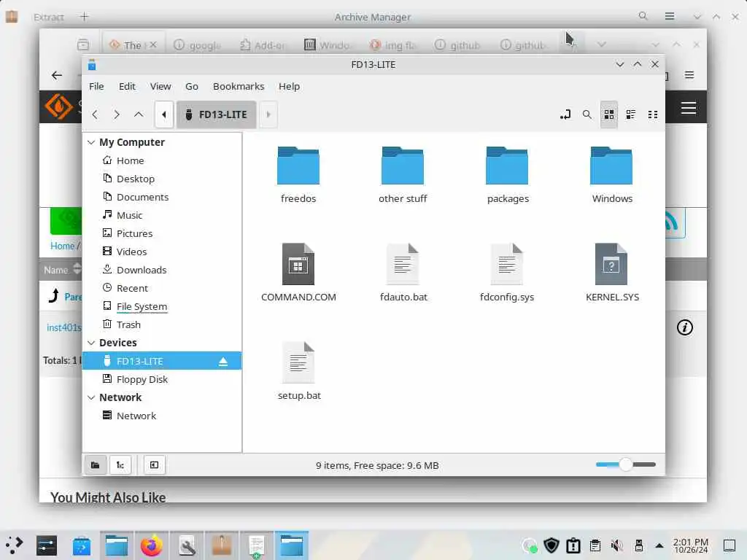The width and height of the screenshot is (747, 560).
Task: Show tree view in sidebar
Action: (x=120, y=464)
